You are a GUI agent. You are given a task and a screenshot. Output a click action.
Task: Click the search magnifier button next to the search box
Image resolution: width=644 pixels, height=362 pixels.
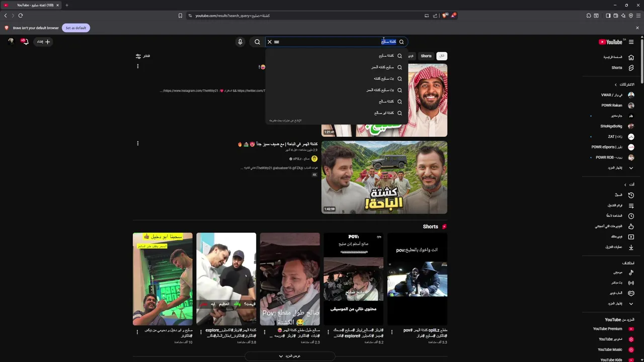257,42
